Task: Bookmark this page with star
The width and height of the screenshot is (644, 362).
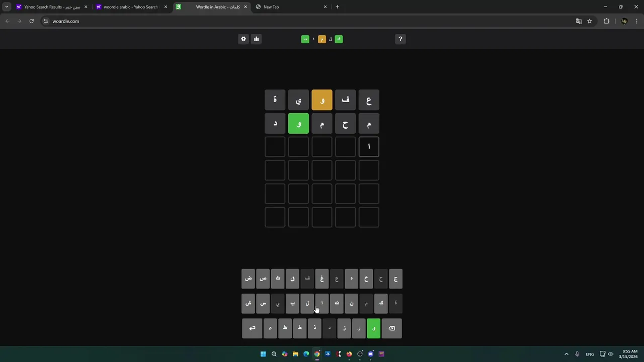Action: coord(590,21)
